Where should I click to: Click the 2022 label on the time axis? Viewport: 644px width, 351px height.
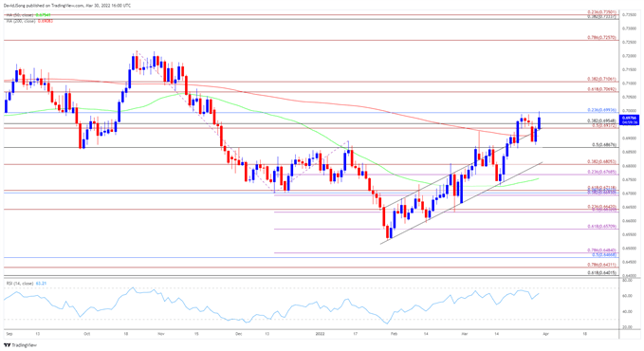click(320, 334)
